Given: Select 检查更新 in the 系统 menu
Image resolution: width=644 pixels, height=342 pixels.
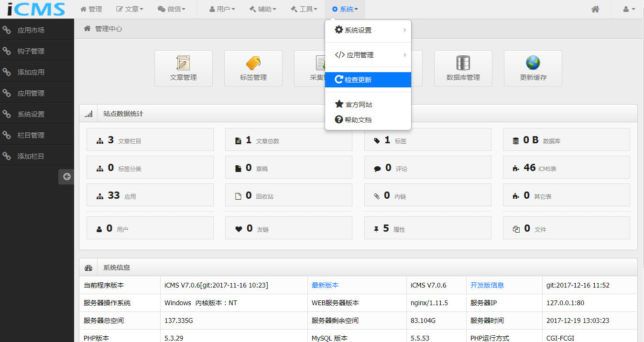Looking at the screenshot, I should pyautogui.click(x=368, y=80).
